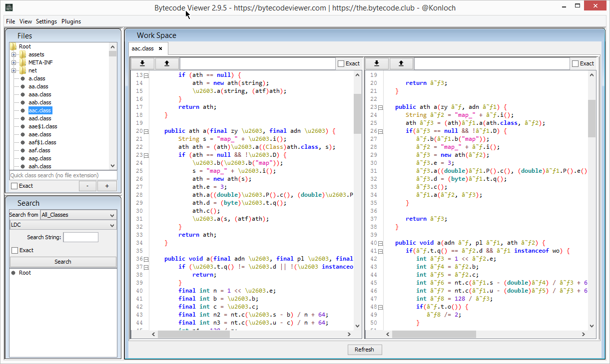Open the Search from All_Classes dropdown

point(78,215)
